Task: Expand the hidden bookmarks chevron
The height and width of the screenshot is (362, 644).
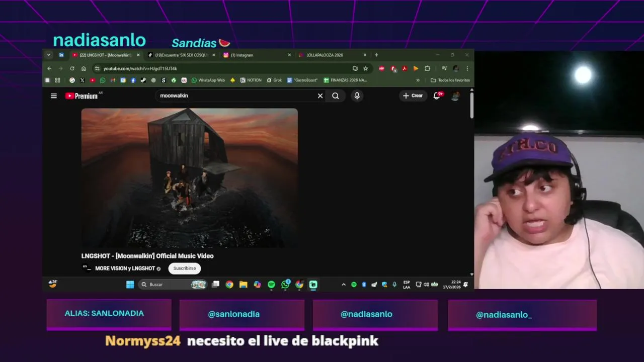Action: click(x=418, y=80)
